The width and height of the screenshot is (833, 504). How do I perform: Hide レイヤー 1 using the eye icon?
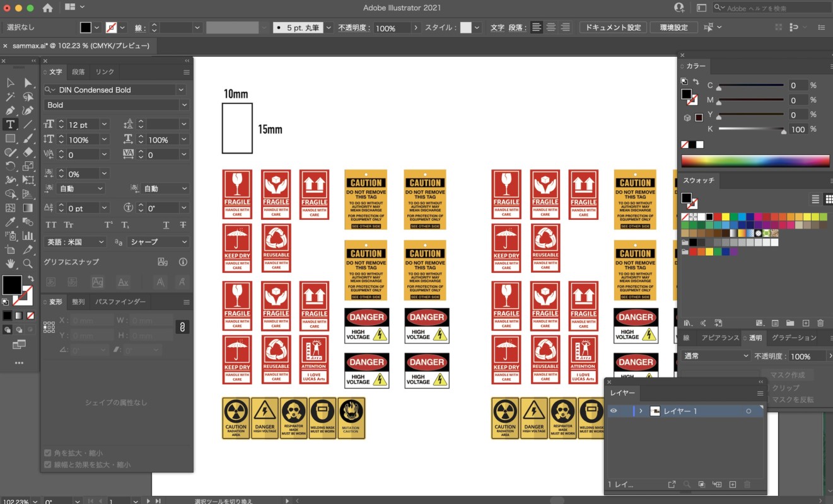coord(613,411)
